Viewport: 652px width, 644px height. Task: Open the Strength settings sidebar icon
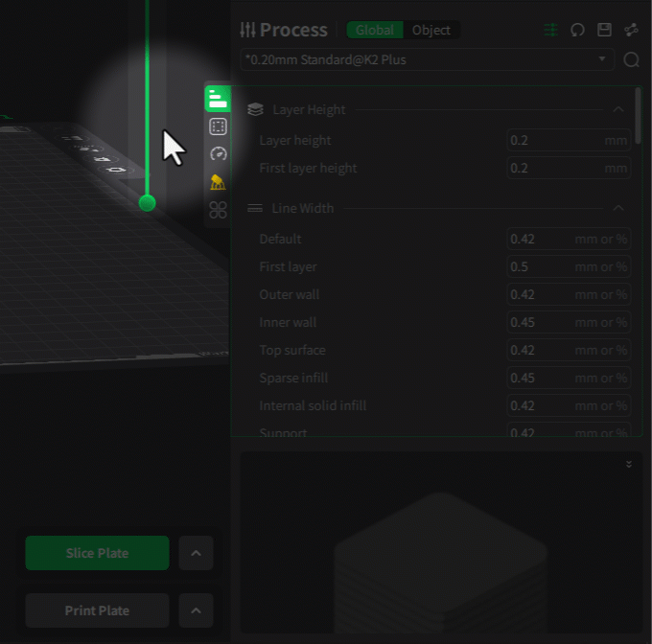pyautogui.click(x=218, y=126)
